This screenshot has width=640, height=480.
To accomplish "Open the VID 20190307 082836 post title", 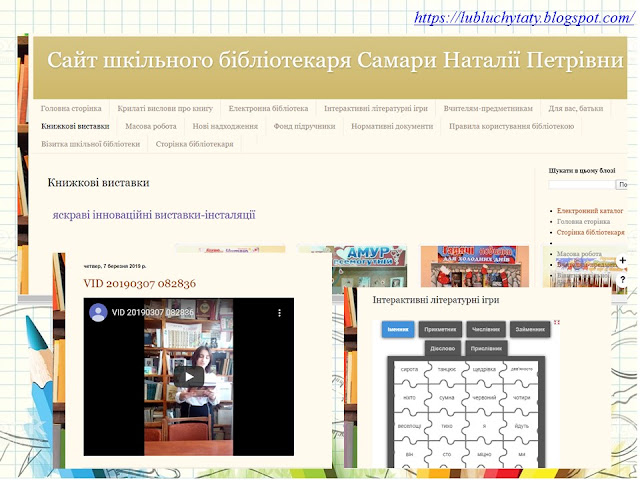I will point(140,283).
